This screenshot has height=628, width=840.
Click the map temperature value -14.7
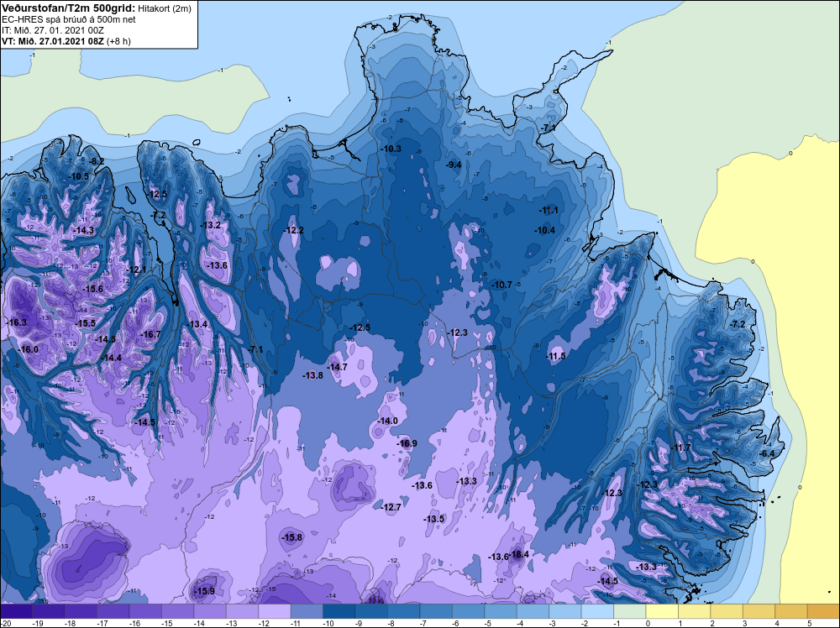point(338,367)
